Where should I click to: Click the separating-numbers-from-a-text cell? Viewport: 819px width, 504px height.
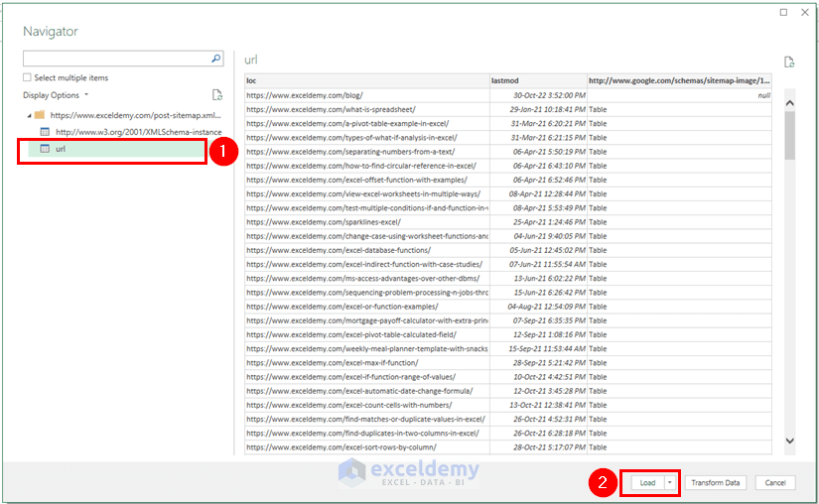tap(366, 152)
